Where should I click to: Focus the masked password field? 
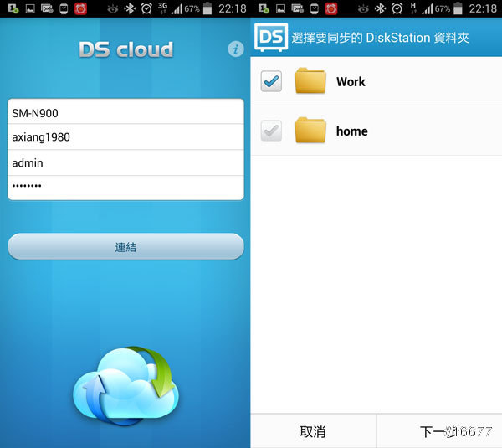click(x=125, y=187)
